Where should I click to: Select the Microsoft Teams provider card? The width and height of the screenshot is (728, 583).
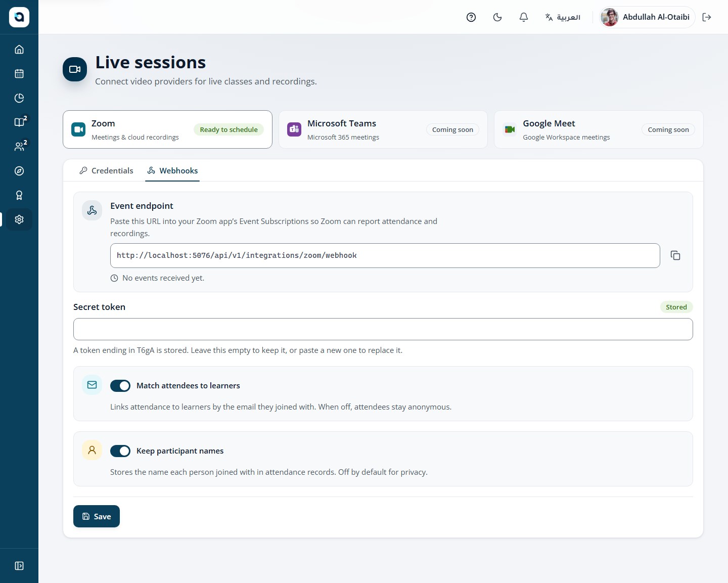[383, 129]
